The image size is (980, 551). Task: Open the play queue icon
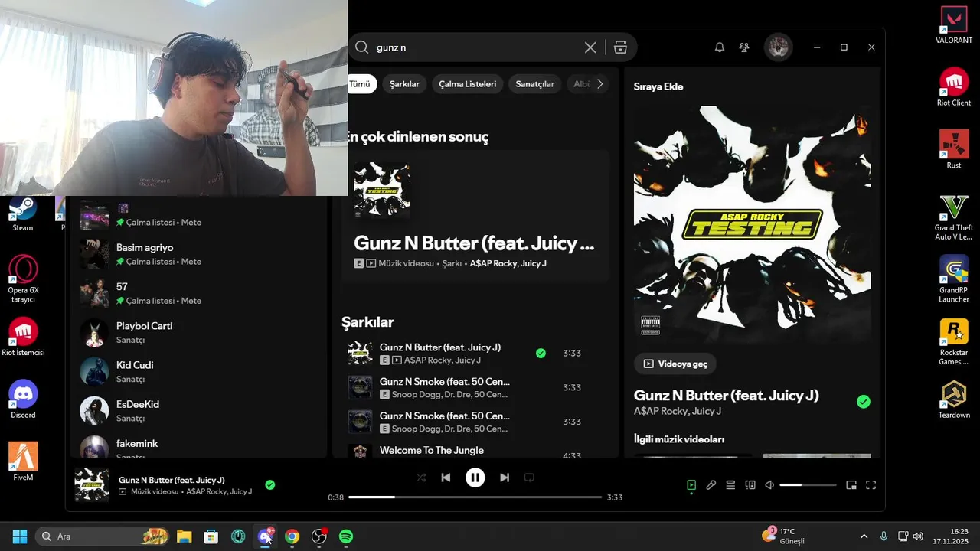[x=730, y=485]
